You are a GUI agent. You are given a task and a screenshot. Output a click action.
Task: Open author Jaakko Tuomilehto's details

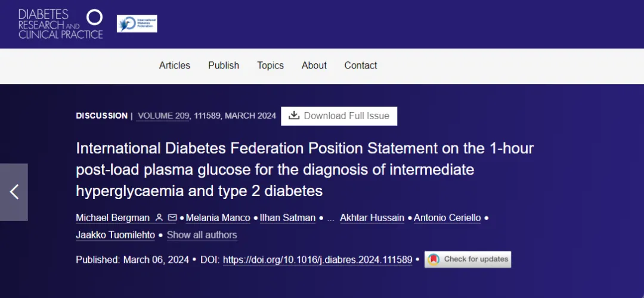pos(115,235)
